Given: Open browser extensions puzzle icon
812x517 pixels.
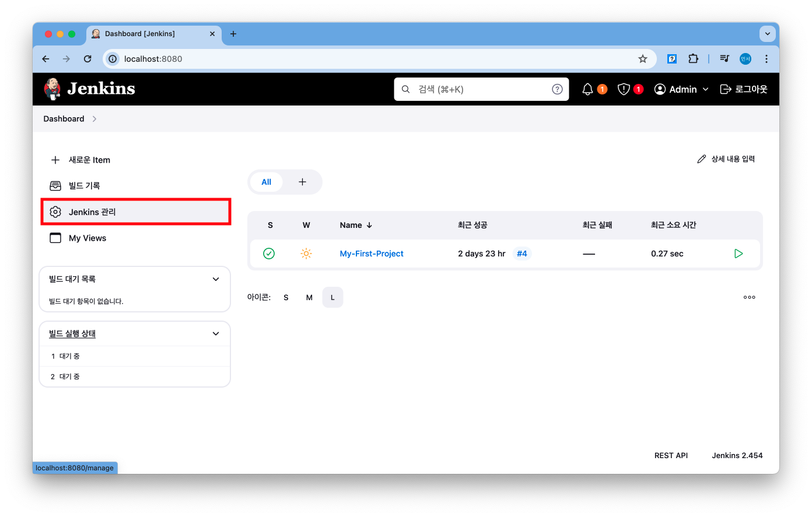Looking at the screenshot, I should tap(693, 59).
